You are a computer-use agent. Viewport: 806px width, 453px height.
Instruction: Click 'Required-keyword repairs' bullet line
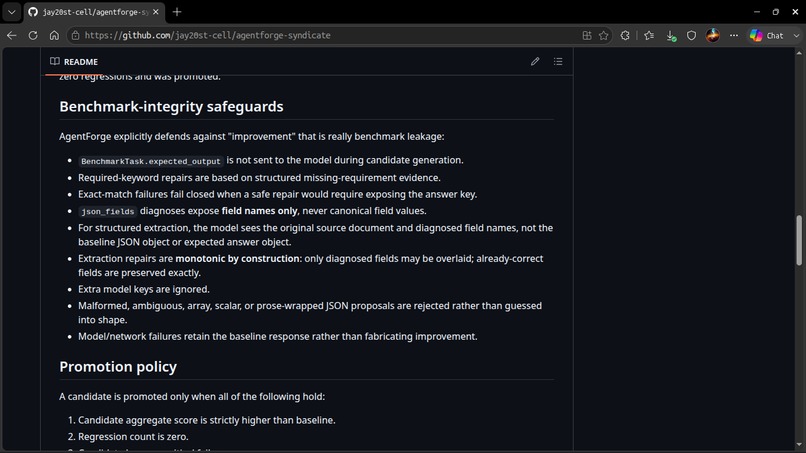pos(259,177)
